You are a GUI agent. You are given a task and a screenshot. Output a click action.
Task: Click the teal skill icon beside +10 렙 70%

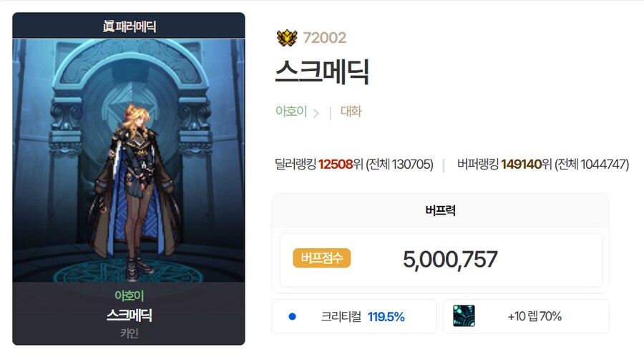pos(464,316)
